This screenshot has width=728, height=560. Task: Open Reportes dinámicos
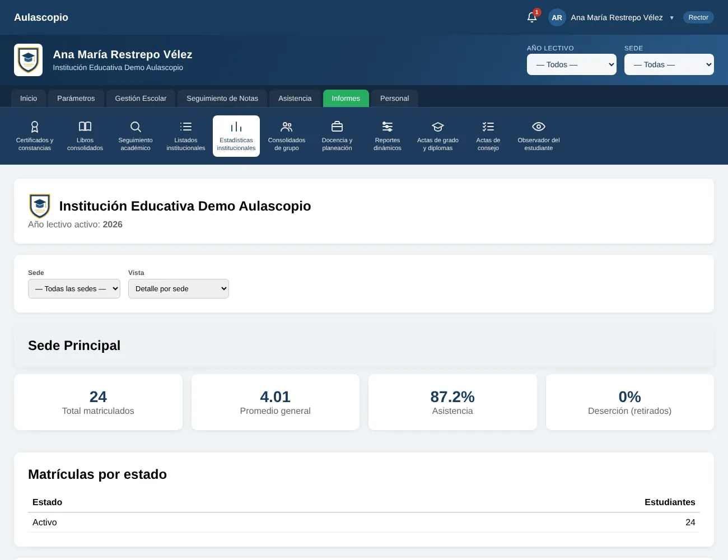coord(388,136)
